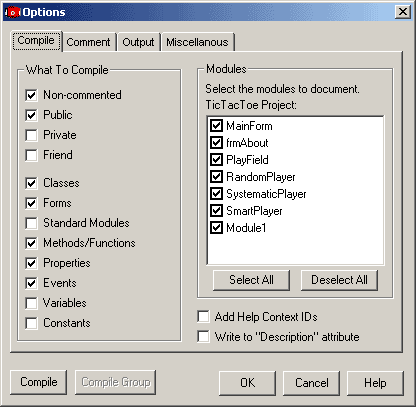Click the Compile button

tap(39, 382)
